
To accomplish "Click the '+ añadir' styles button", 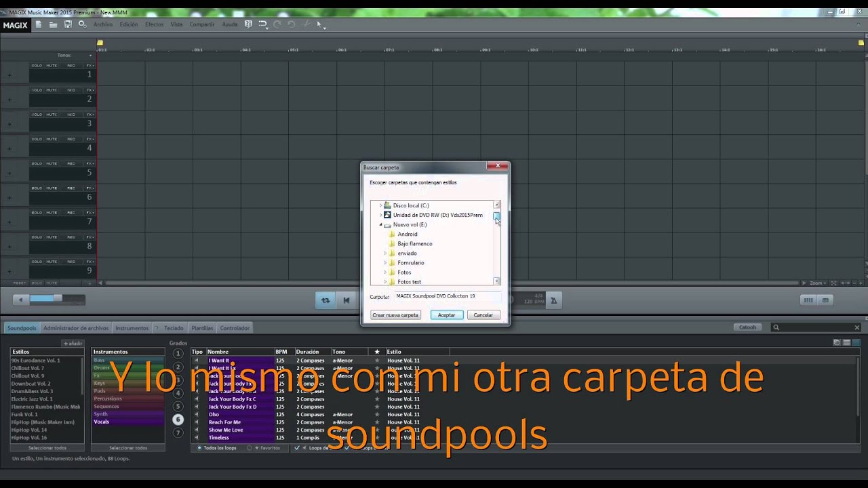I will (x=73, y=344).
